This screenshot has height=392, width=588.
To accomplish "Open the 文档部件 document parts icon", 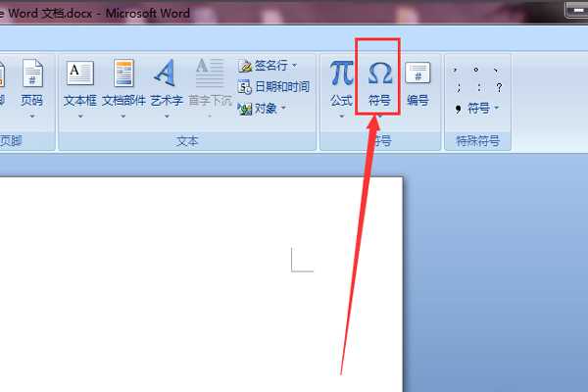I will (123, 76).
